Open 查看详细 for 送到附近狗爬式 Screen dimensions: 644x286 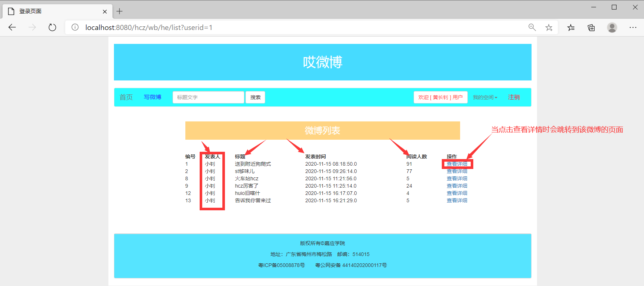(457, 164)
